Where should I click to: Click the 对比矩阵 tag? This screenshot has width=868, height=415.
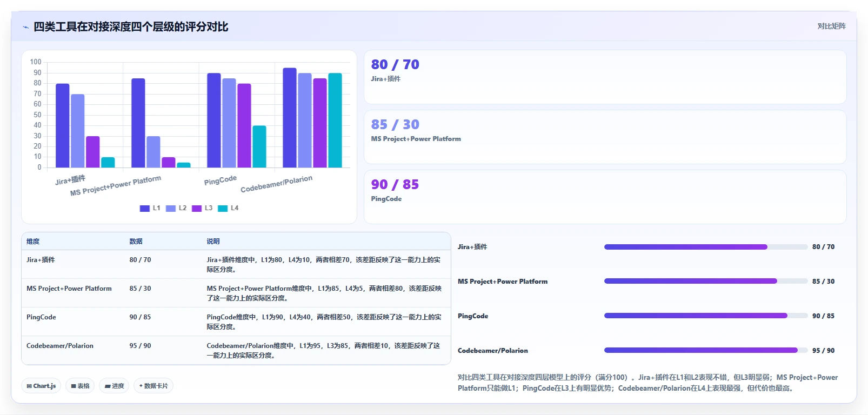click(x=831, y=26)
